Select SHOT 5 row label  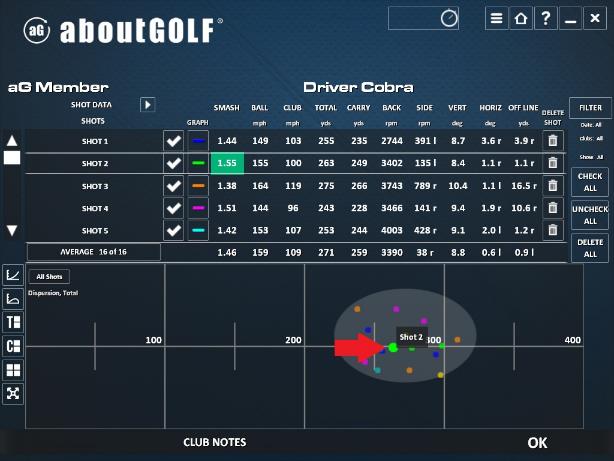pyautogui.click(x=95, y=231)
